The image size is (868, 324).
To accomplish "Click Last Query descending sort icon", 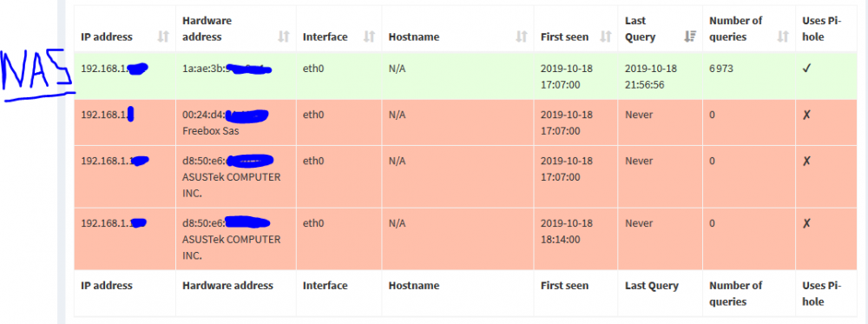I will (x=690, y=37).
